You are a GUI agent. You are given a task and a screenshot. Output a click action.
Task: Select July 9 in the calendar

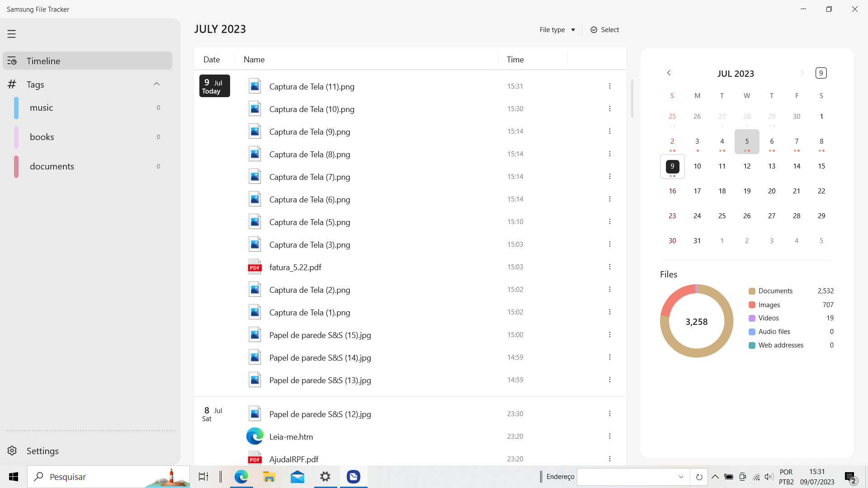coord(672,166)
